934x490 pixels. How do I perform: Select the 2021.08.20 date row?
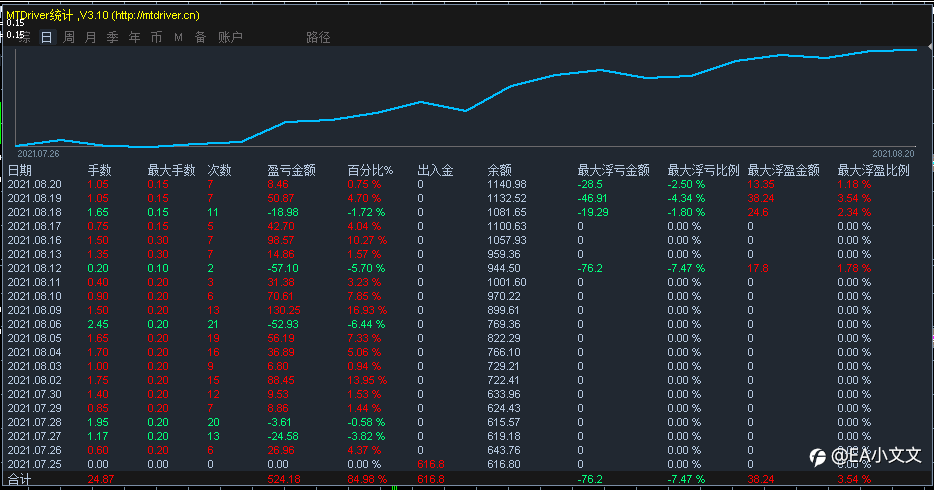click(35, 185)
